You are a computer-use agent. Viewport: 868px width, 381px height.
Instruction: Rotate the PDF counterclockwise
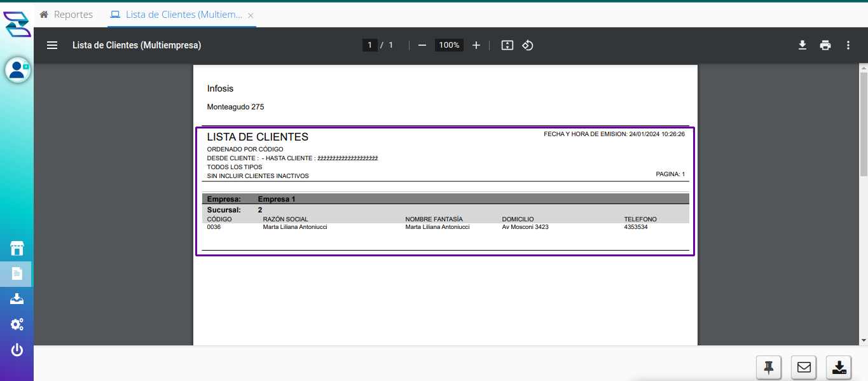(x=527, y=45)
